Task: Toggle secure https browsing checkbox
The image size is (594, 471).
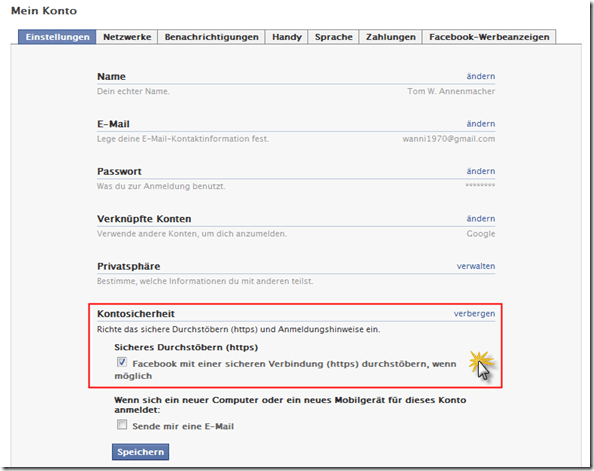Action: coord(122,362)
